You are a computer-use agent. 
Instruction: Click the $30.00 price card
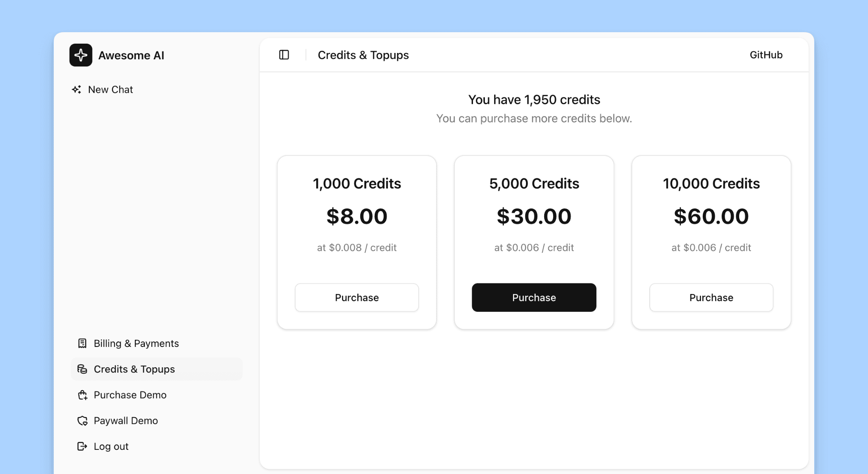click(x=534, y=216)
